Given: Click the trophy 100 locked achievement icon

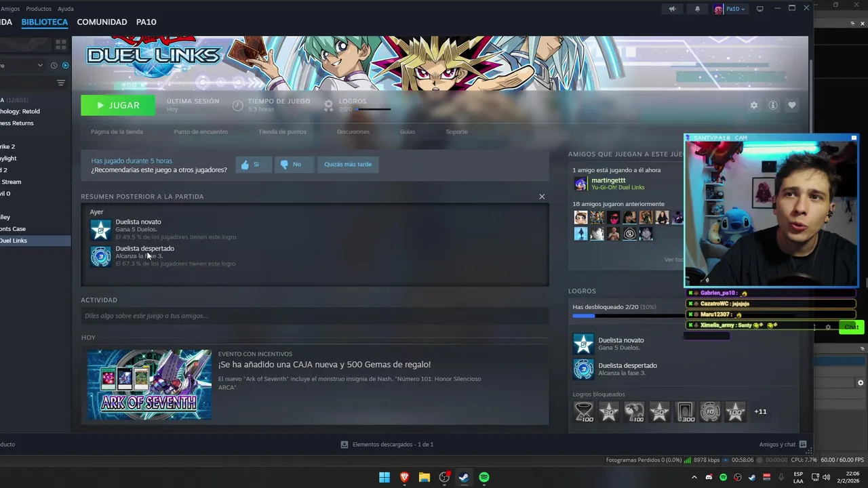Looking at the screenshot, I should pos(583,411).
